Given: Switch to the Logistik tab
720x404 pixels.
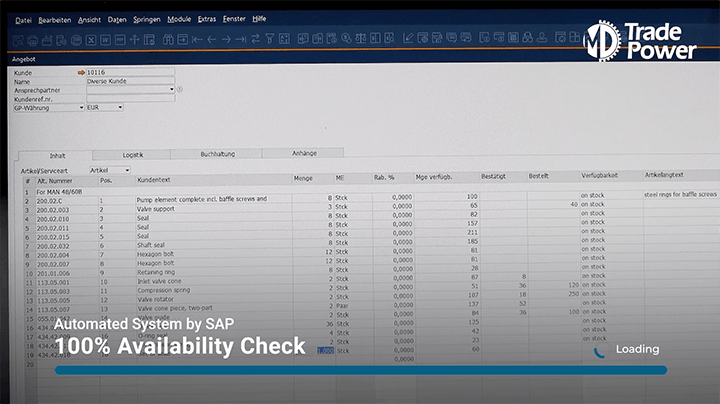Looking at the screenshot, I should coord(133,154).
